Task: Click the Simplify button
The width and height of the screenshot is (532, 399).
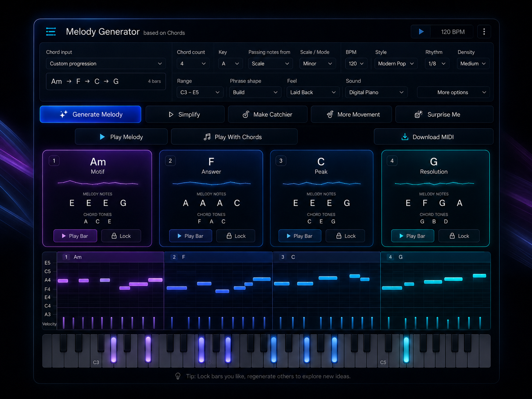Action: tap(185, 114)
